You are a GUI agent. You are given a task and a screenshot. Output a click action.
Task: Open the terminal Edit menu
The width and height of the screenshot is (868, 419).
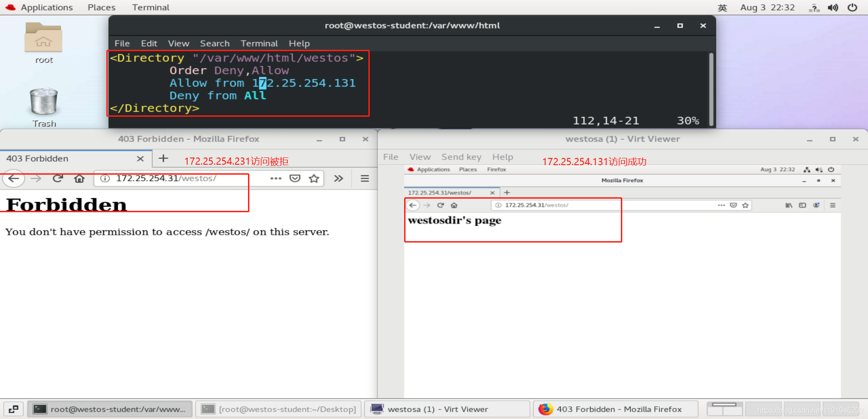pyautogui.click(x=149, y=43)
